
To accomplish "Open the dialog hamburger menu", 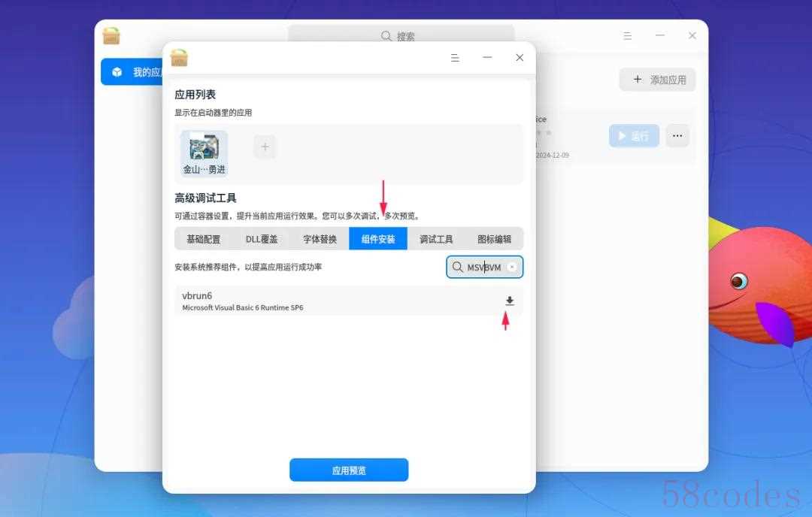I will pos(455,58).
